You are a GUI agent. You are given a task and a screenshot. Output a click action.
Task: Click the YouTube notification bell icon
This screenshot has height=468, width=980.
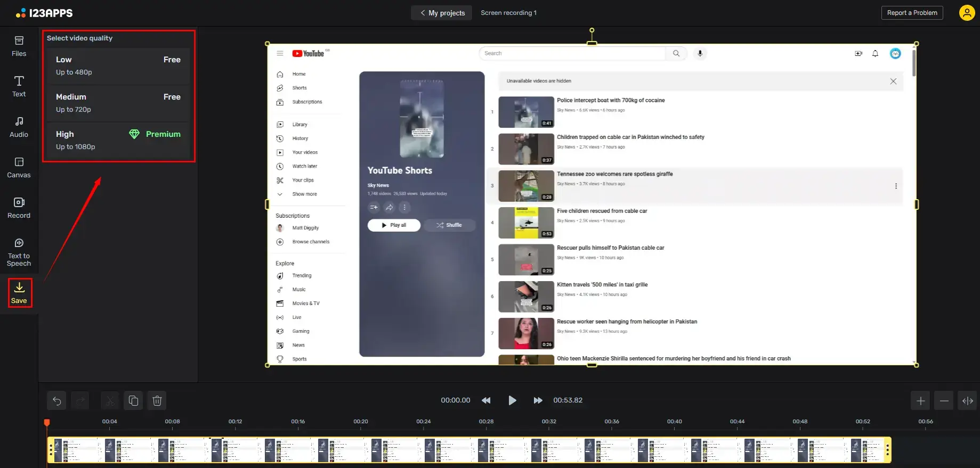coord(875,53)
